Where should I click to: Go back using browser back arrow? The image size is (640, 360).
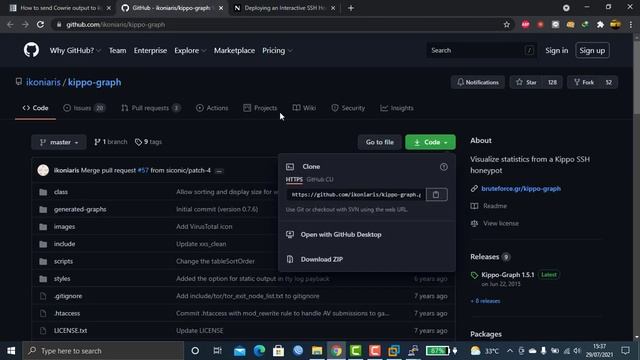click(10, 24)
